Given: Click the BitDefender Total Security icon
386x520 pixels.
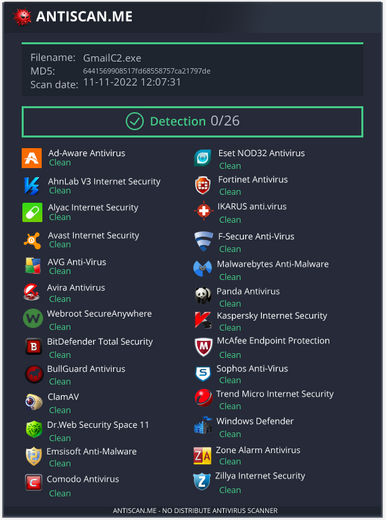Looking at the screenshot, I should (34, 347).
